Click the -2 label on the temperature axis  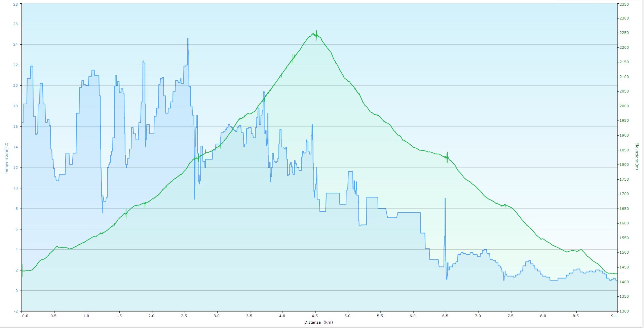click(x=16, y=311)
